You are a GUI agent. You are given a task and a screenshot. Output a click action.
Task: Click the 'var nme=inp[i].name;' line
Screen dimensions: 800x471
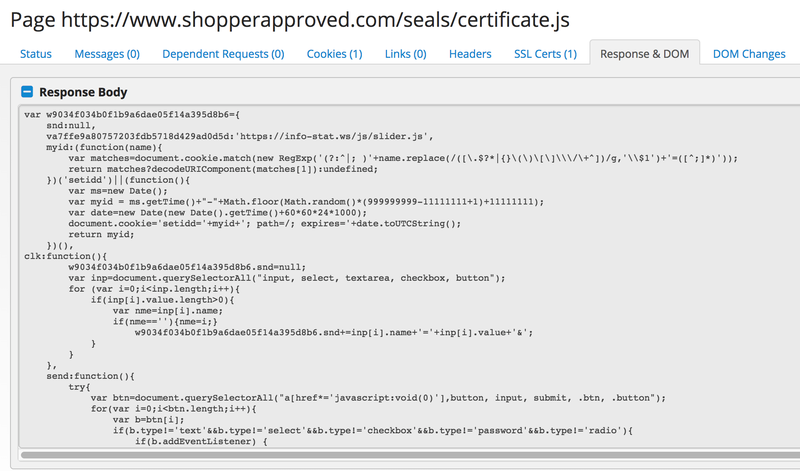point(168,311)
